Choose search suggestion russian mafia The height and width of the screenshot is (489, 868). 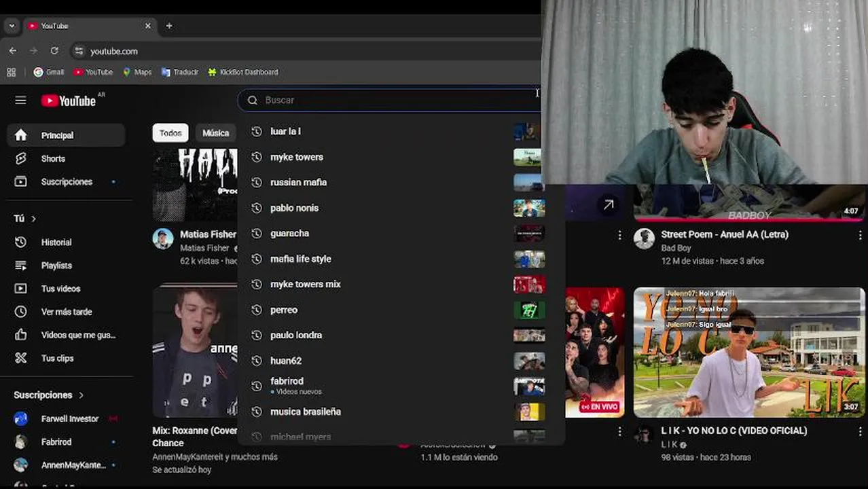point(400,182)
